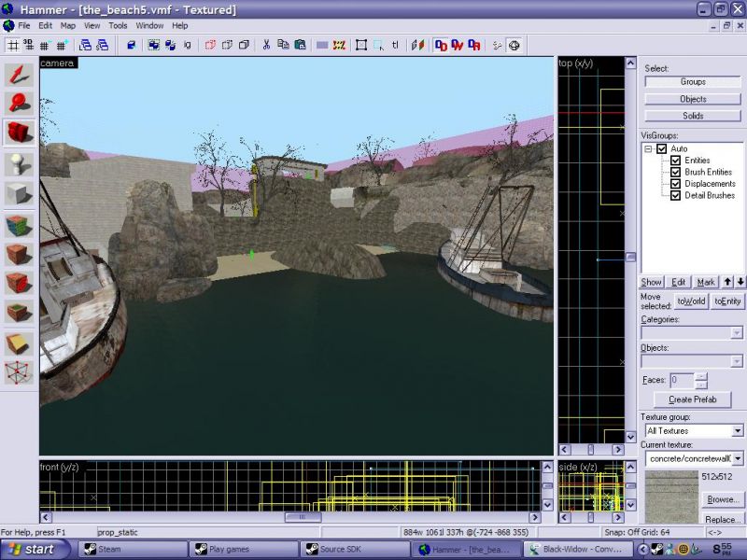Select the red arrow Selection tool
Image resolution: width=747 pixels, height=560 pixels.
tap(19, 74)
